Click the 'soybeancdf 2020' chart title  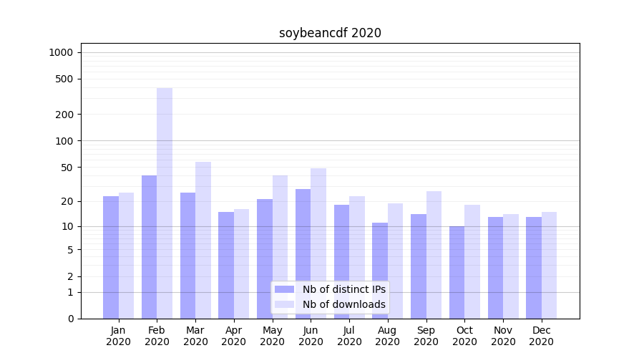[x=330, y=33]
